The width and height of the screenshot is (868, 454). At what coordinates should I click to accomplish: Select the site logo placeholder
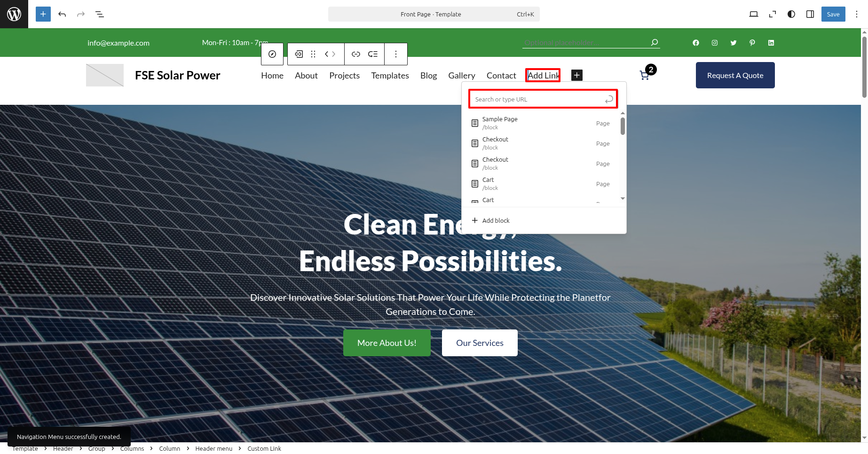[105, 75]
